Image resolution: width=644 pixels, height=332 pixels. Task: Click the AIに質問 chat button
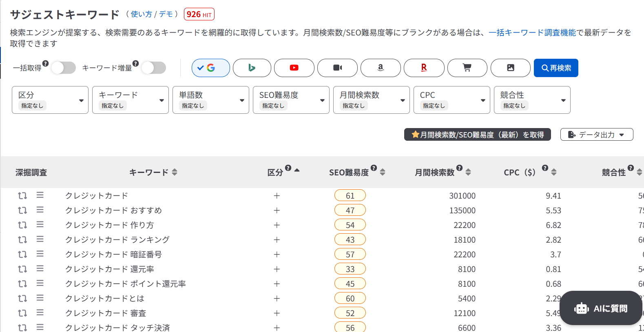(601, 308)
